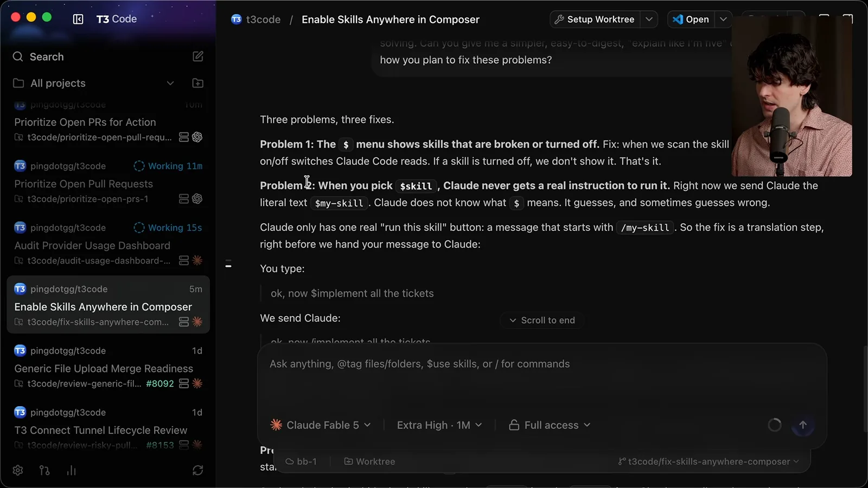868x488 pixels.
Task: Click the Scroll to end button
Action: point(542,320)
